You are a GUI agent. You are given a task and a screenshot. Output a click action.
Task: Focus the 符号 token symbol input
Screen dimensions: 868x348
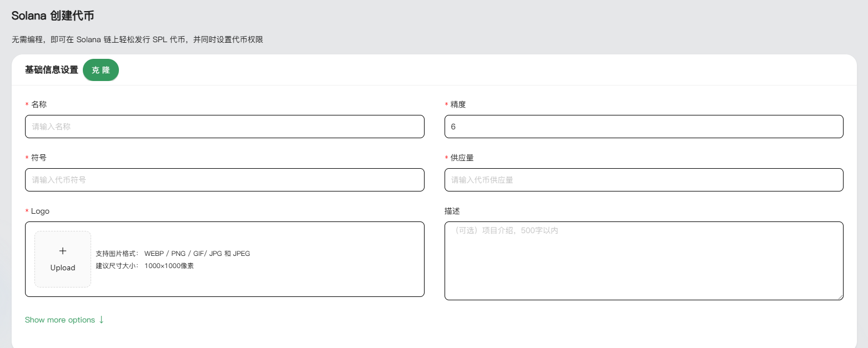[225, 180]
